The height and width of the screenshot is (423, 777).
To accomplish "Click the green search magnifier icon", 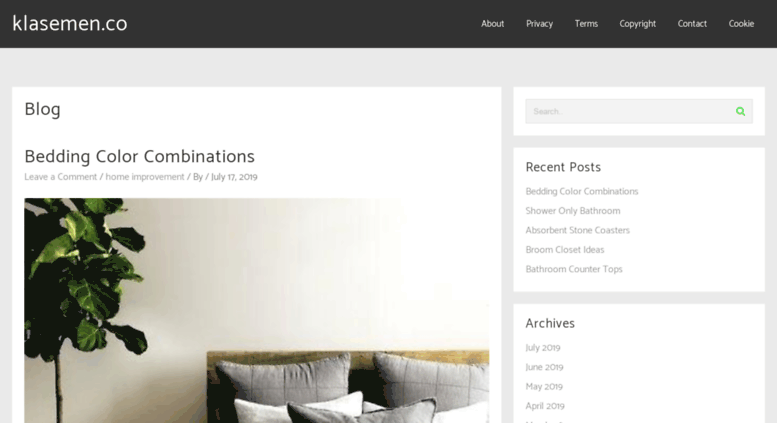I will 740,111.
